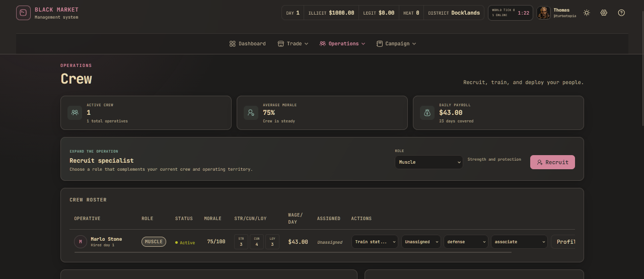Click the Wage/Day column header
Image resolution: width=644 pixels, height=279 pixels.
(x=296, y=219)
